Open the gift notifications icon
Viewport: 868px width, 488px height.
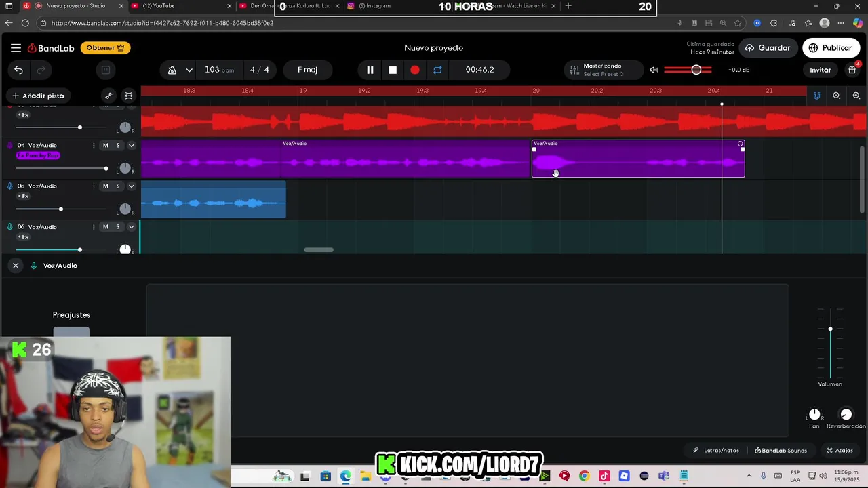(852, 70)
